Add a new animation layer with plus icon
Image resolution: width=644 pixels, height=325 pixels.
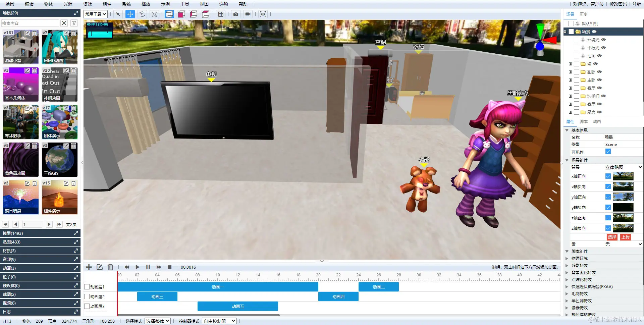(89, 267)
